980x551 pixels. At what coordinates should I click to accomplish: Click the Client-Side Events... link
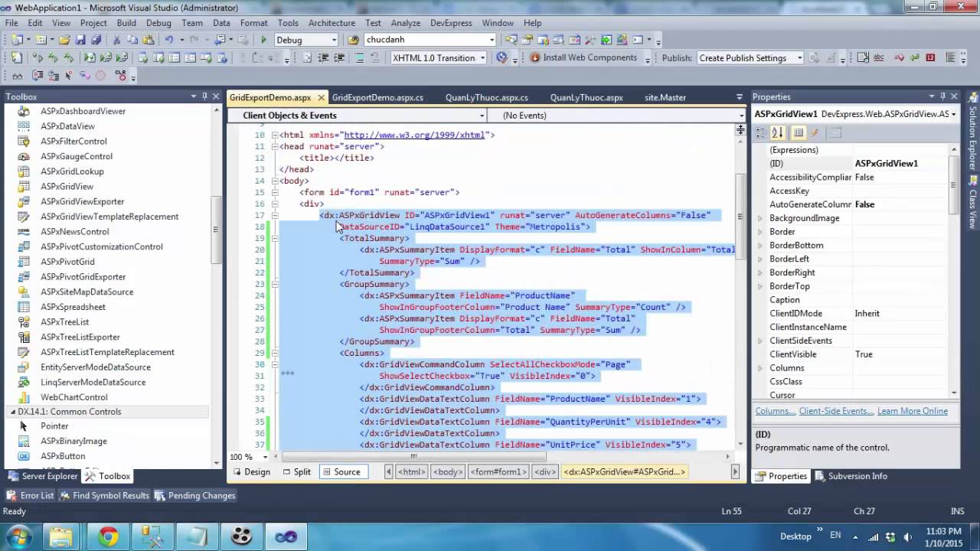tap(836, 411)
